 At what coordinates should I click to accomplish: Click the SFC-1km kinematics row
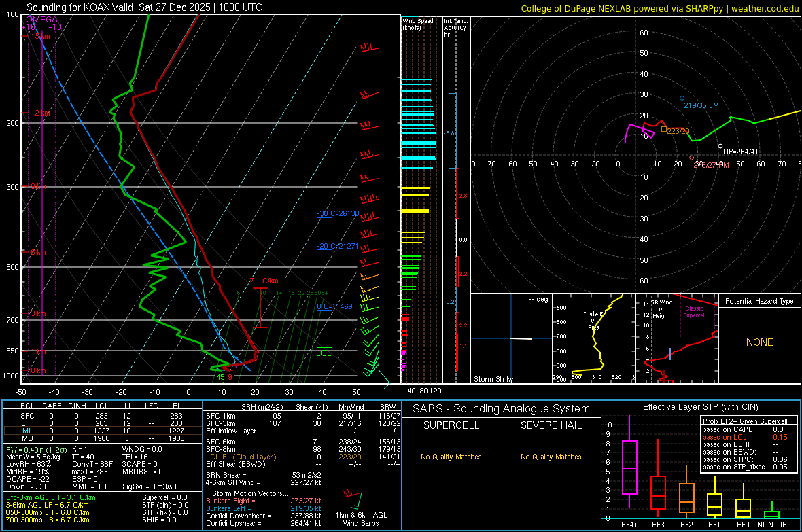coord(303,416)
